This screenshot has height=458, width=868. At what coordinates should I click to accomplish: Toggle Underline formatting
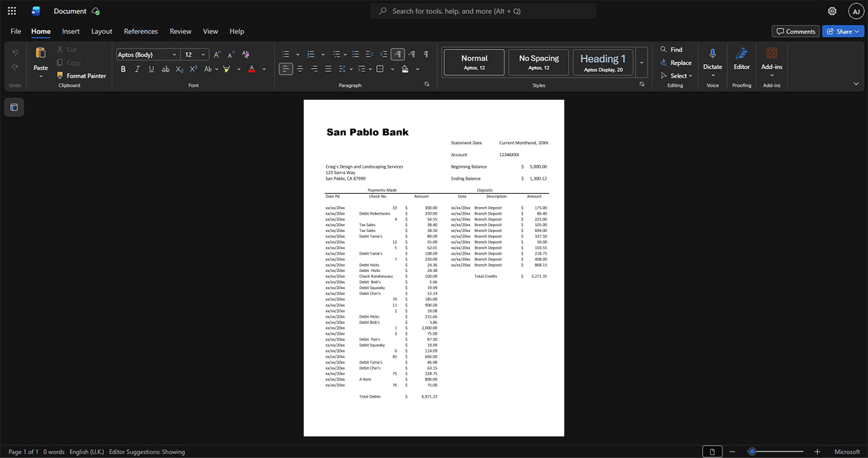(151, 69)
